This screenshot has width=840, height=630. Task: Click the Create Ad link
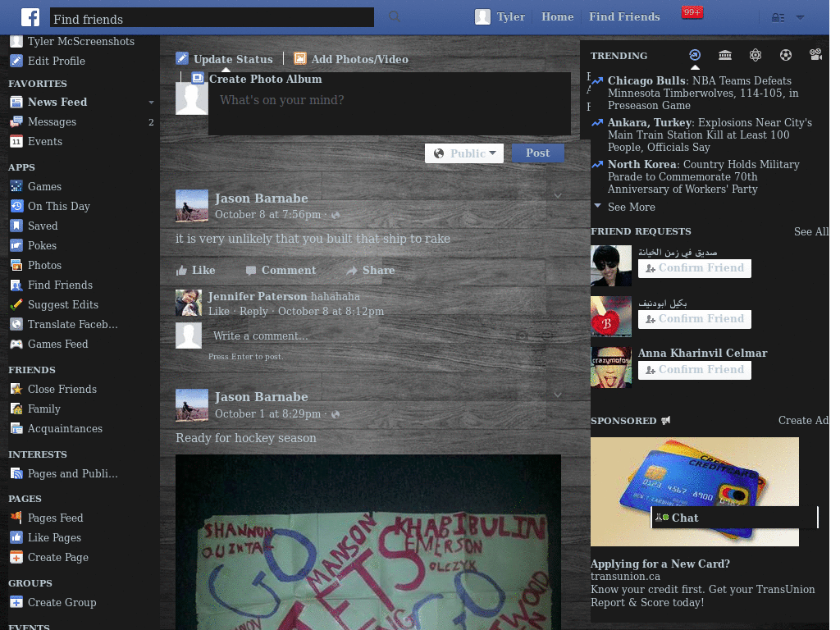[x=803, y=421]
